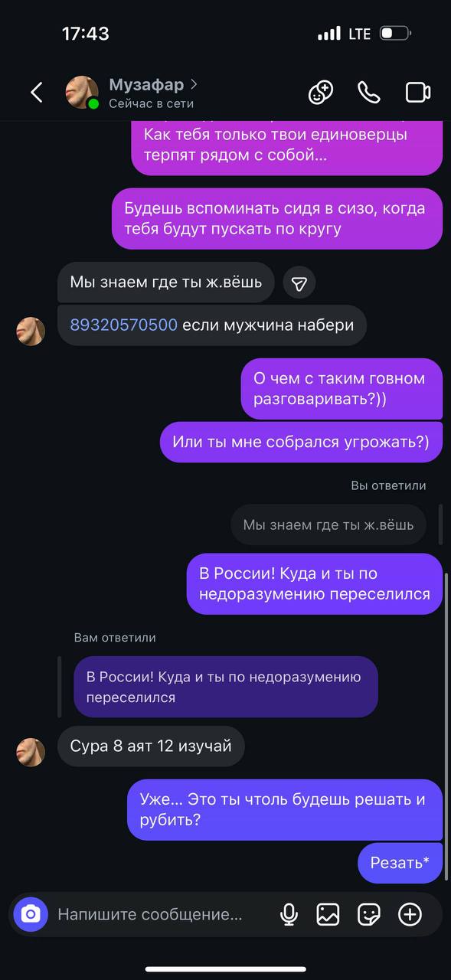Tap the back arrow in chat header
The width and height of the screenshot is (451, 980).
click(36, 93)
